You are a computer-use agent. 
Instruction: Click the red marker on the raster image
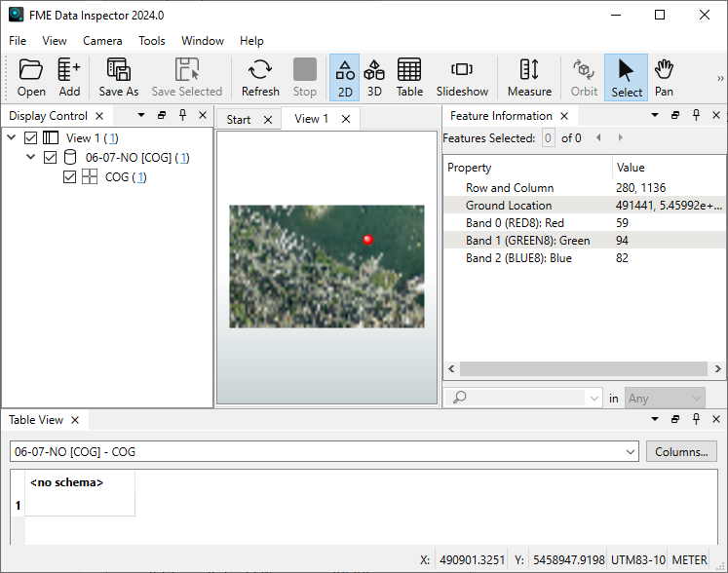367,240
